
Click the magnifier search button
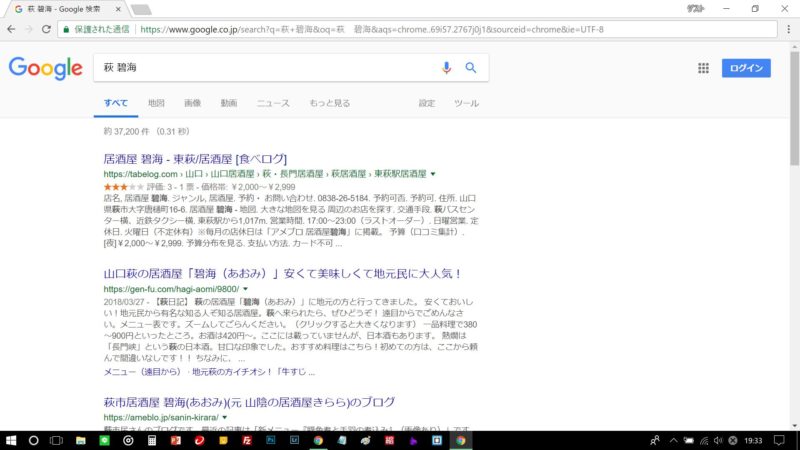(x=470, y=67)
